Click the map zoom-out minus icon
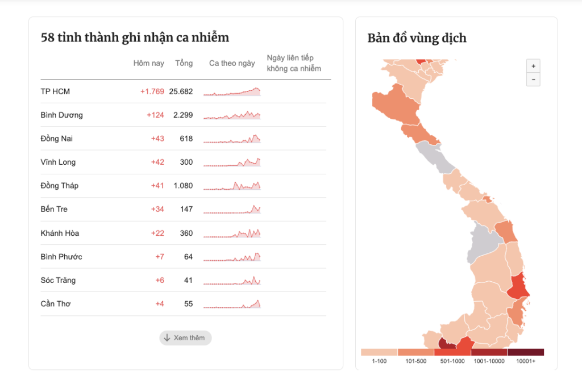 (x=533, y=79)
